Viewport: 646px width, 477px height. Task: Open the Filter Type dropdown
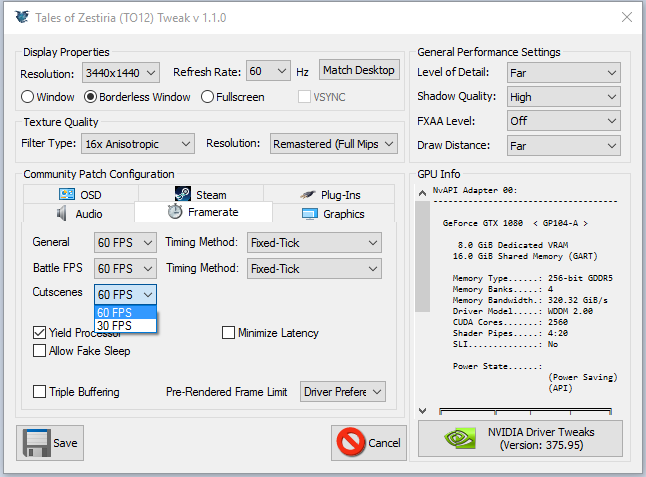(x=138, y=144)
